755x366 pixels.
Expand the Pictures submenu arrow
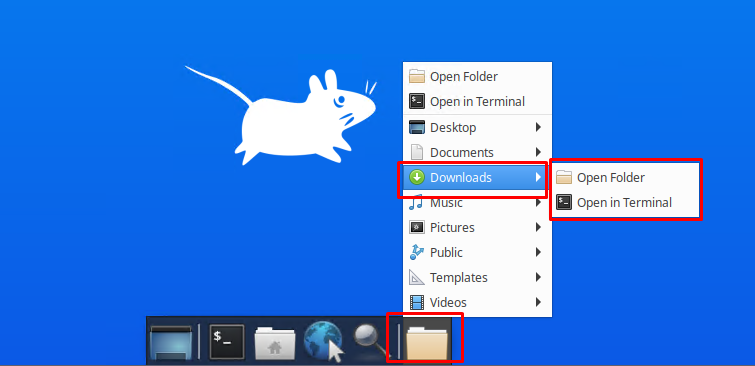pos(538,227)
